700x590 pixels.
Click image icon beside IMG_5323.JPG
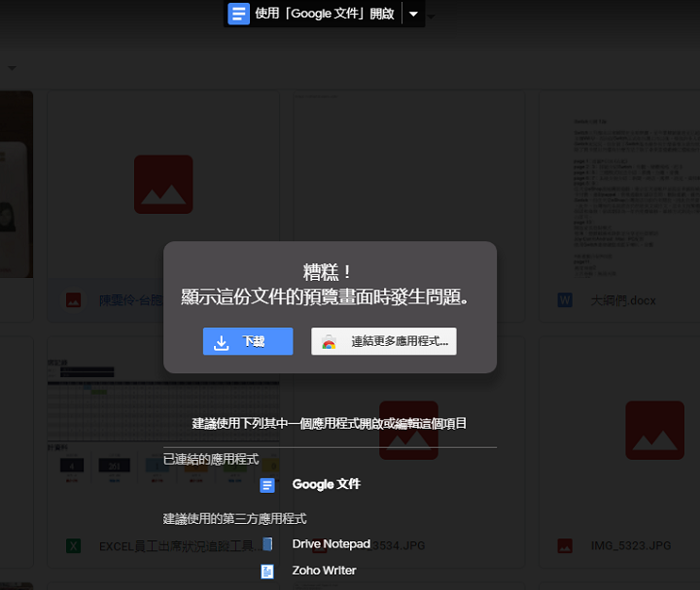pos(565,546)
